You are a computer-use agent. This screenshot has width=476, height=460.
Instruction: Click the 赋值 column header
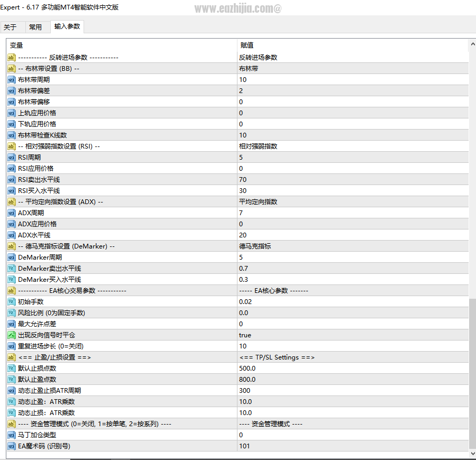point(353,45)
